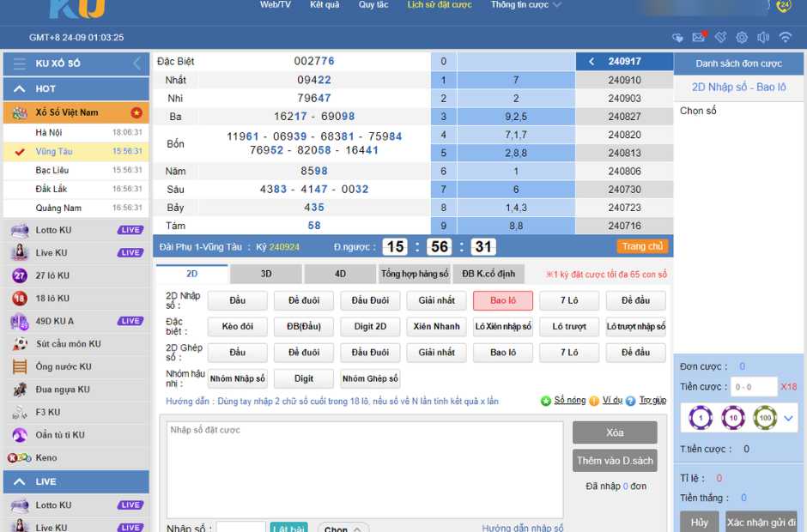807x532 pixels.
Task: Click the hearts favorites icon in header
Action: point(677,38)
